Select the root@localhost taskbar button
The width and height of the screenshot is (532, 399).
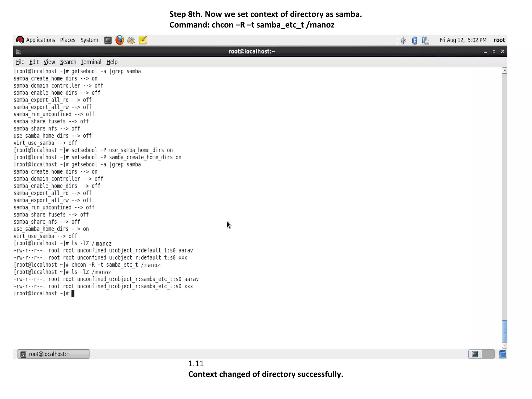click(x=54, y=354)
